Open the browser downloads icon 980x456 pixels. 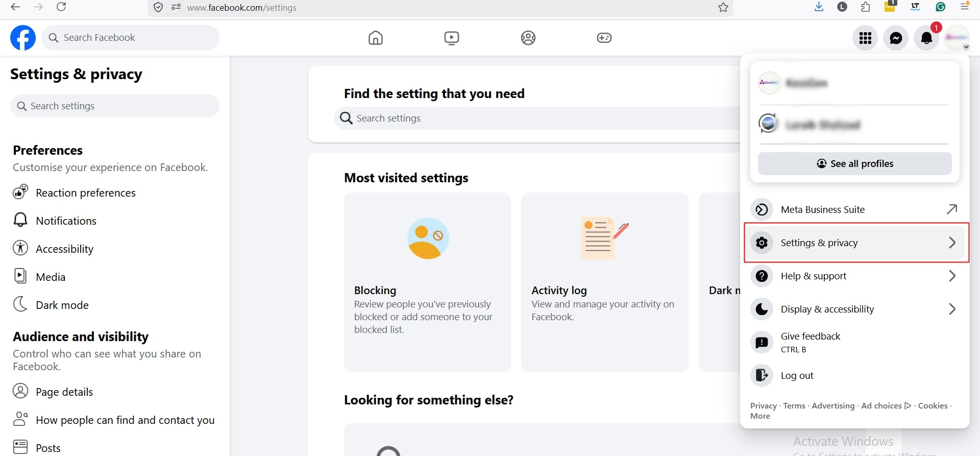point(819,7)
